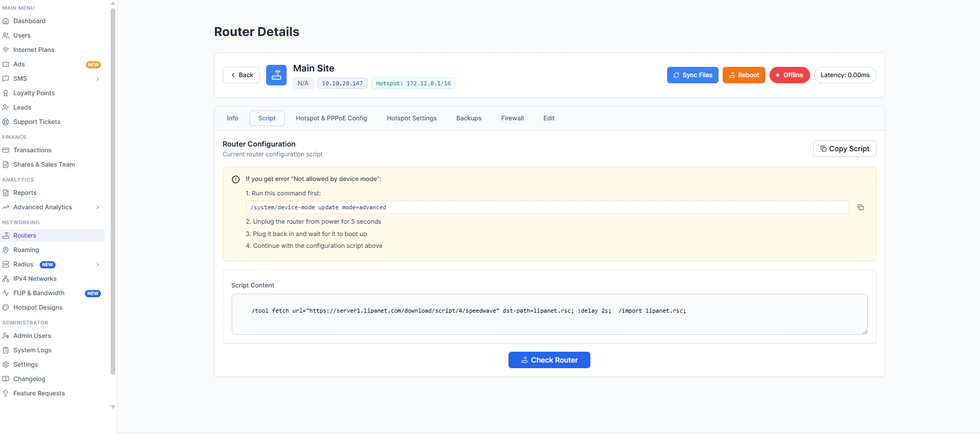Image resolution: width=980 pixels, height=434 pixels.
Task: Click the sidebar scroll down arrow
Action: click(x=113, y=407)
